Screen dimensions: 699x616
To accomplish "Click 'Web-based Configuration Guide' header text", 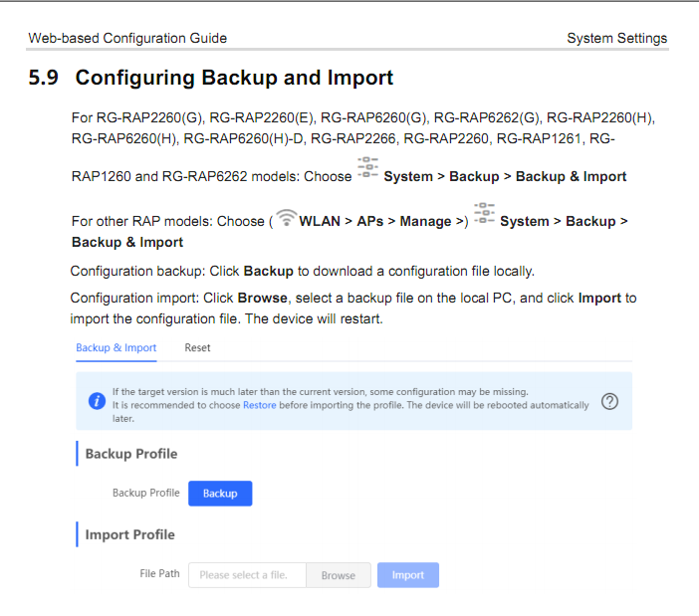I will 127,38.
